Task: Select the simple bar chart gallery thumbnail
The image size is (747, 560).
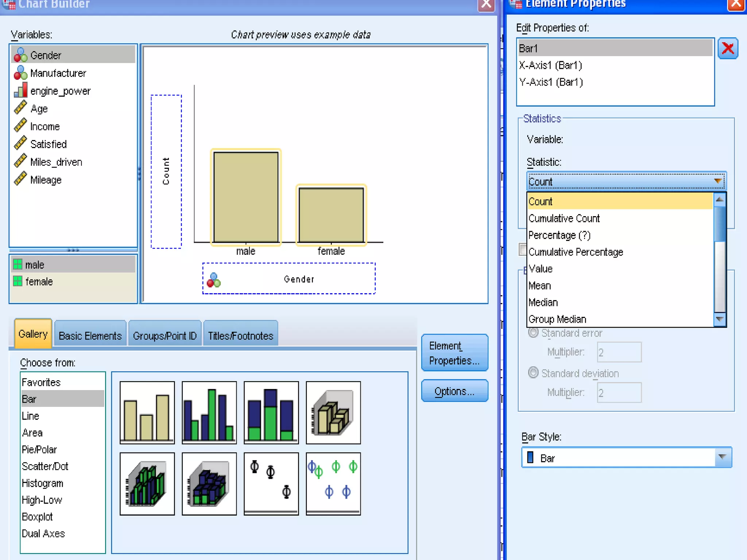Action: [x=147, y=412]
